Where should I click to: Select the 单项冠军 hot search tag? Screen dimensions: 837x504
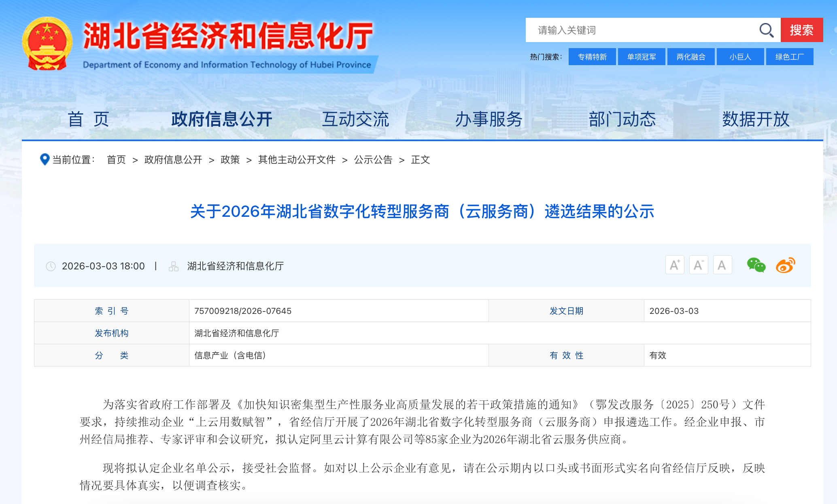[642, 57]
